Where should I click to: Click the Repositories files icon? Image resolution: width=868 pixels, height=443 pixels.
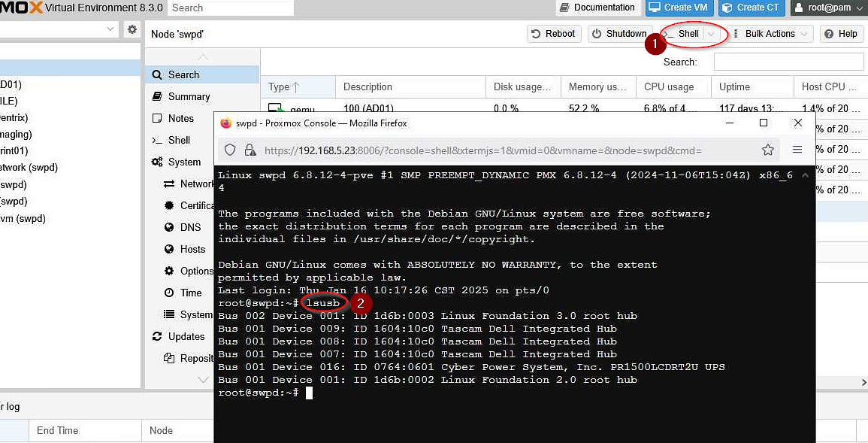click(169, 358)
